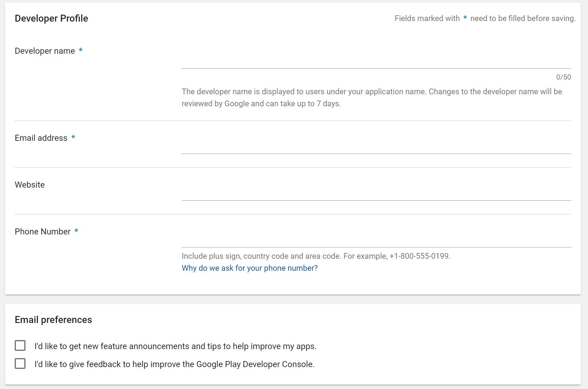Click the Email preferences heading
Viewport: 588px width, 389px height.
tap(53, 320)
